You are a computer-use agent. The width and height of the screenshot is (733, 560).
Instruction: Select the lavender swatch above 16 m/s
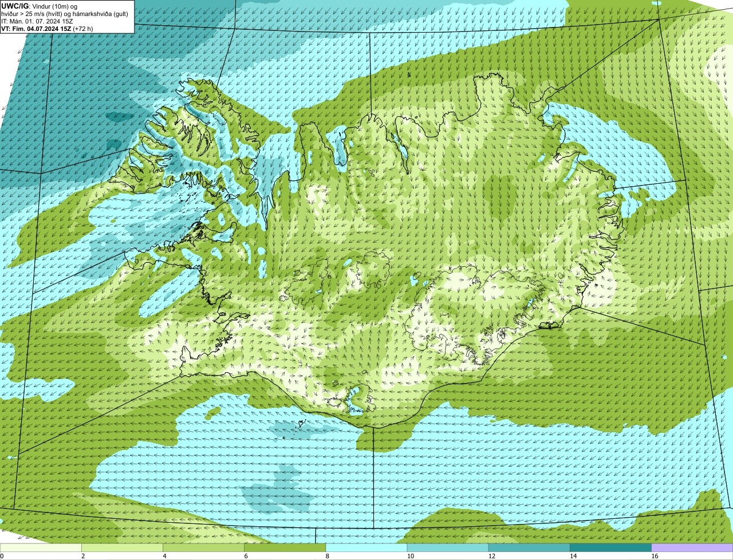[x=692, y=547]
